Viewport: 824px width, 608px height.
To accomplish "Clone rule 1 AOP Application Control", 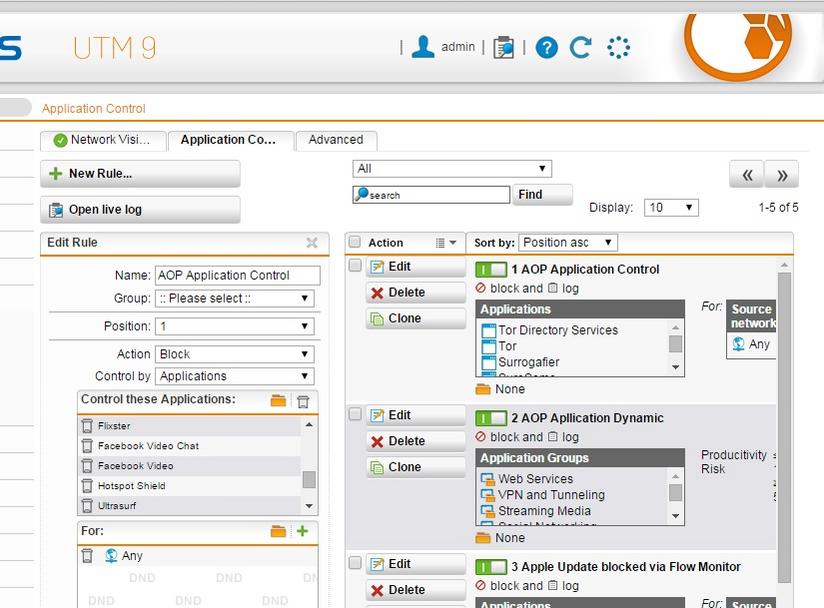I will [416, 318].
